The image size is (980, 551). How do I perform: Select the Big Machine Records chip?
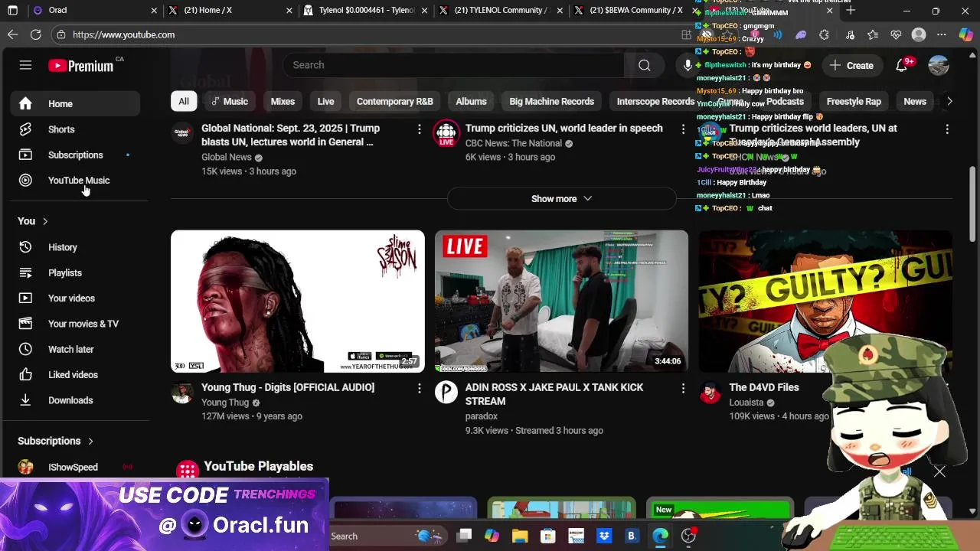(551, 101)
